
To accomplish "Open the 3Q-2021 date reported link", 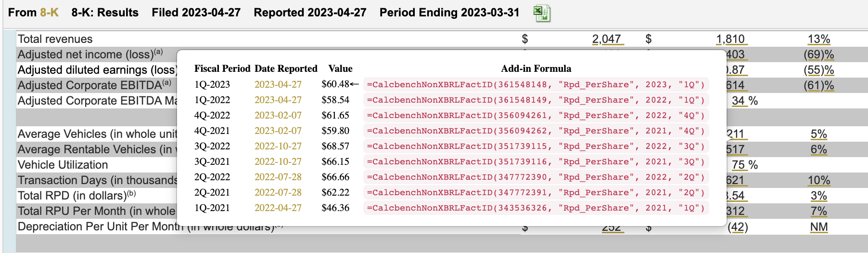I will (x=278, y=161).
